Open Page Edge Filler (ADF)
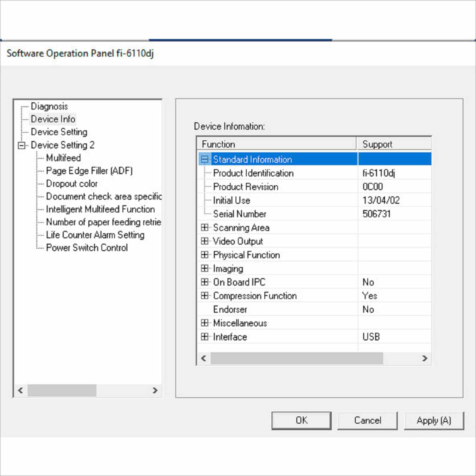The image size is (476, 476). click(x=89, y=171)
